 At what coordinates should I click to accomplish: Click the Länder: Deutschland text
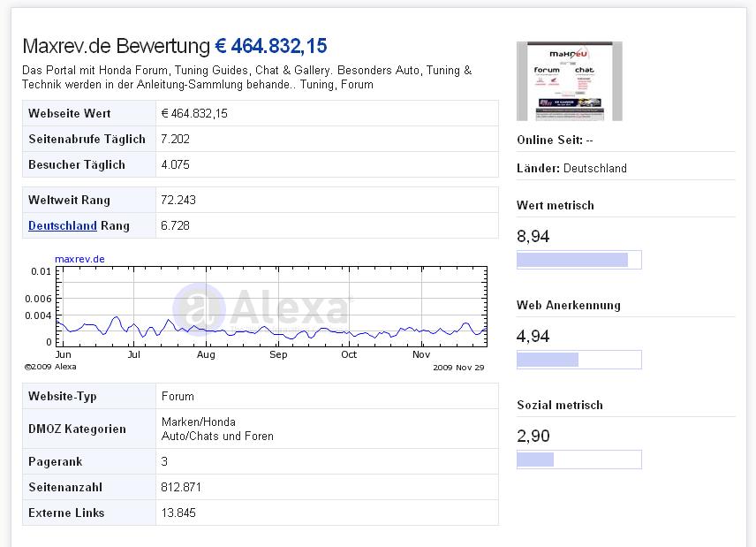(x=571, y=168)
